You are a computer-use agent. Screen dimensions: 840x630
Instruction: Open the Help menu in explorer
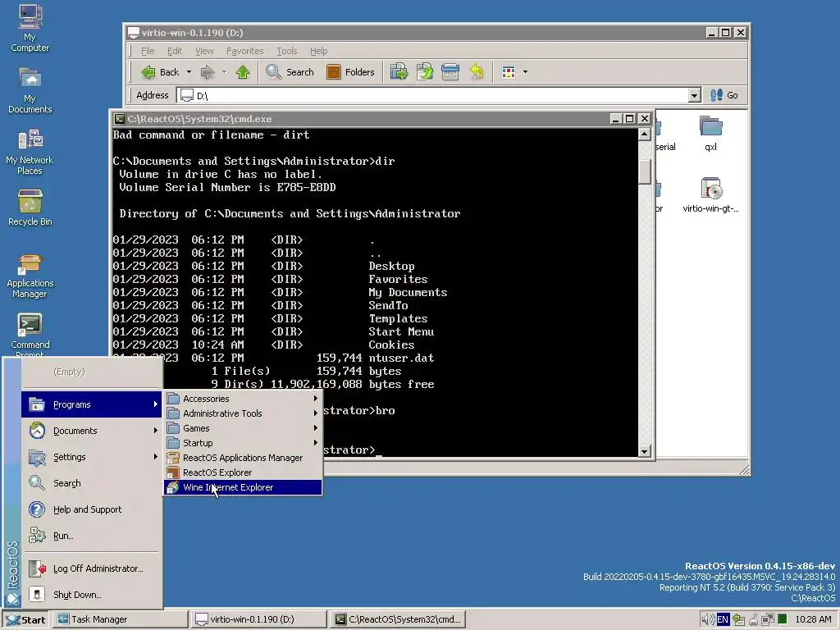(x=319, y=51)
